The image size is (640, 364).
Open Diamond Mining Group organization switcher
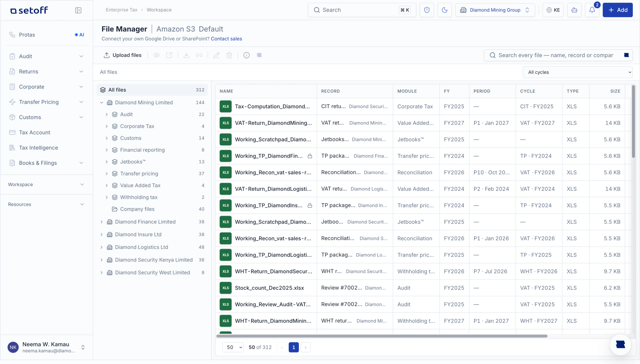point(495,10)
